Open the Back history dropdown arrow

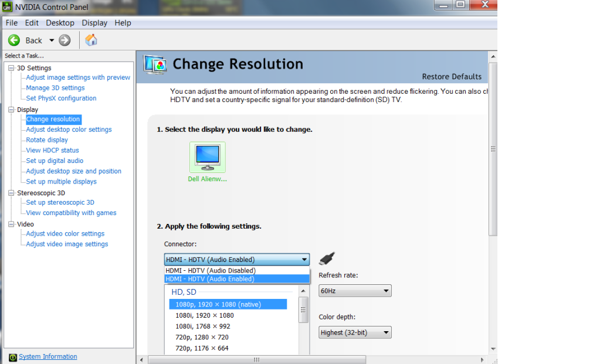[52, 40]
